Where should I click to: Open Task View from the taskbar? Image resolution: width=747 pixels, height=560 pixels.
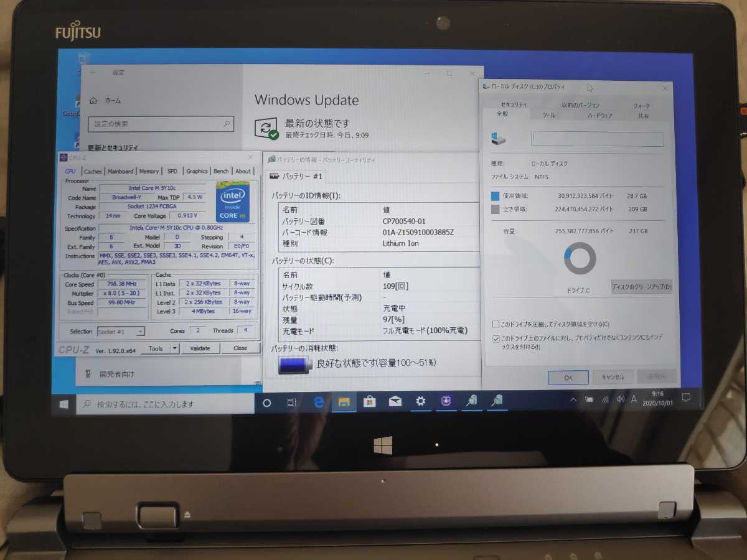tap(291, 403)
